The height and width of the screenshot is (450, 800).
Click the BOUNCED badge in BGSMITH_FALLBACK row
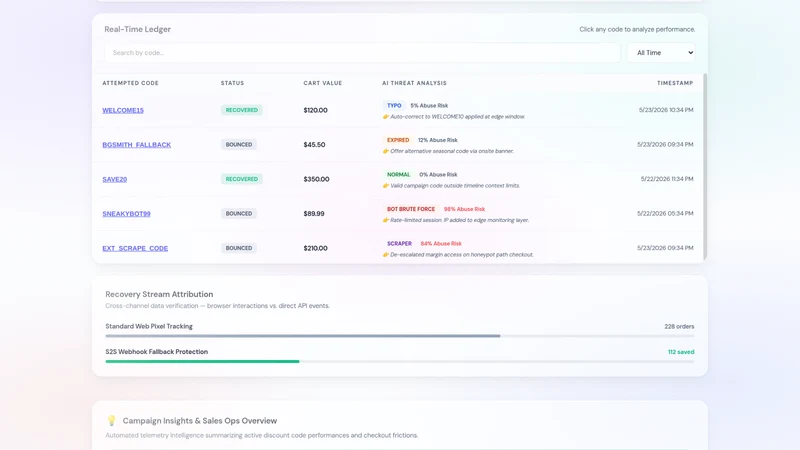tap(239, 144)
